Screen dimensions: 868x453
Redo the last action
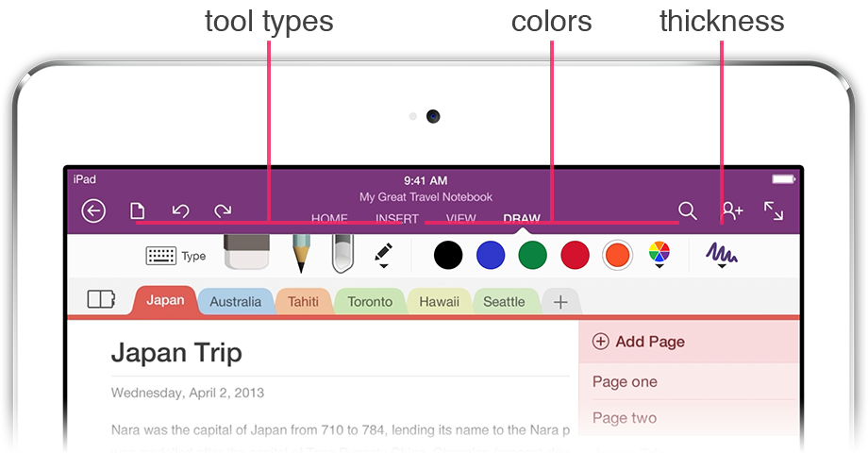(223, 211)
